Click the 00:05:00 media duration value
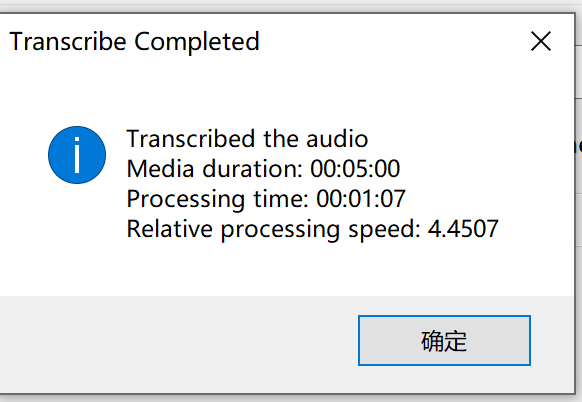This screenshot has height=402, width=582. (355, 169)
